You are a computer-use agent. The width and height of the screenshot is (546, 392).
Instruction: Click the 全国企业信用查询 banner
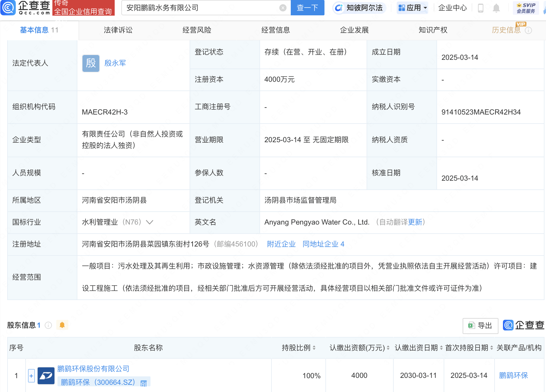83,8
